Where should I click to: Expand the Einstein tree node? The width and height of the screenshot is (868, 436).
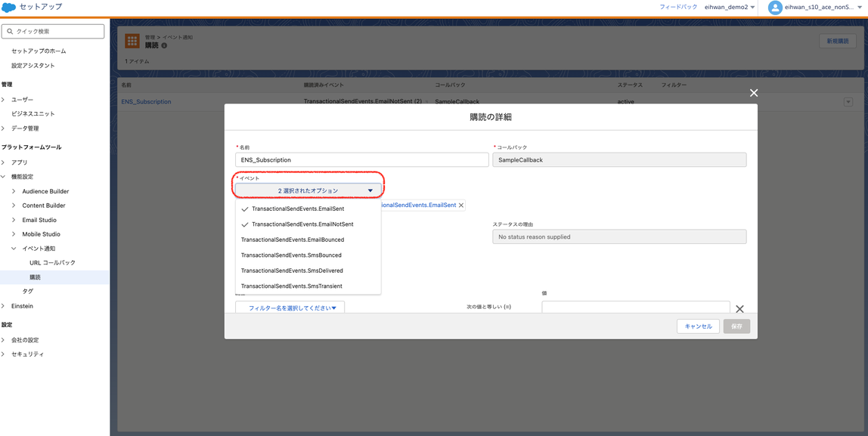click(4, 306)
